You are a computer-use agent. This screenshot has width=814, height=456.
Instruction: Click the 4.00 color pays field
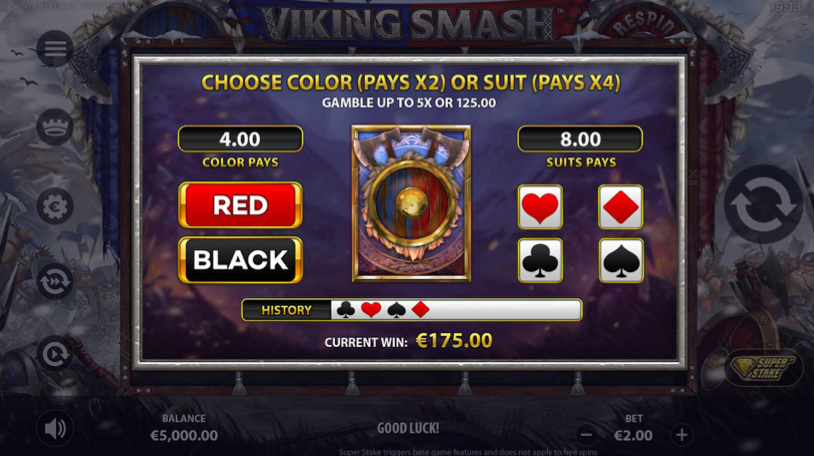(240, 139)
